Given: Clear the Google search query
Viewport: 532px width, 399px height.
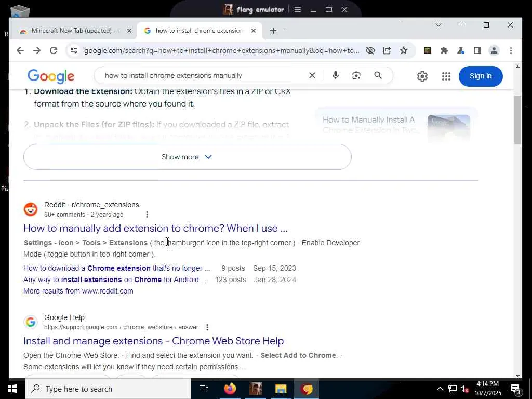Looking at the screenshot, I should point(312,75).
